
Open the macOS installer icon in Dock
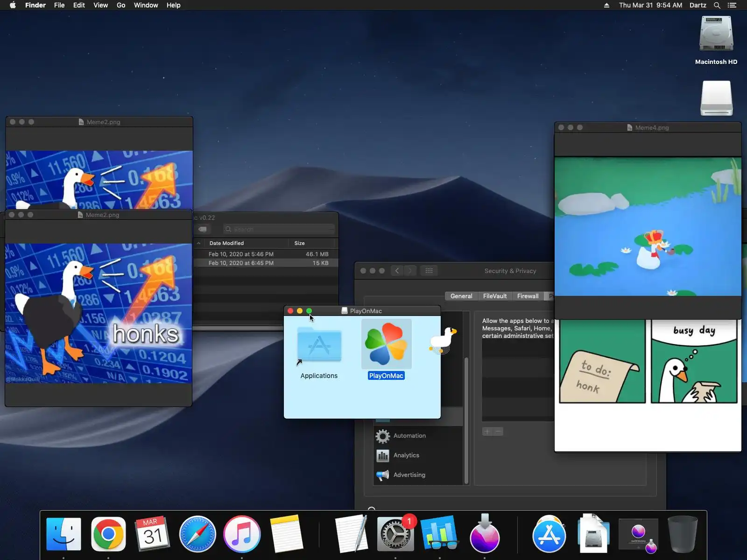tap(485, 534)
